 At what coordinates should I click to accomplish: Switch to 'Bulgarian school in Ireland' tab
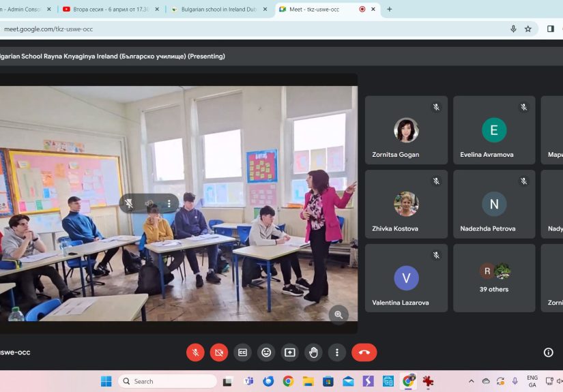click(218, 10)
